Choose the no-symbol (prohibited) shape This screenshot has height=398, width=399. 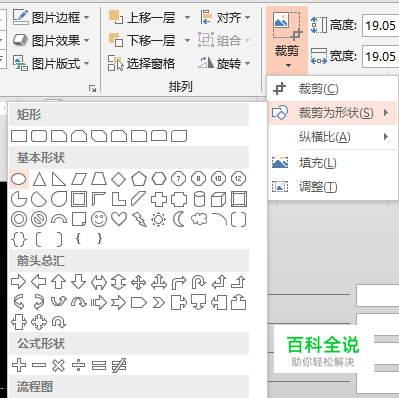click(x=39, y=219)
